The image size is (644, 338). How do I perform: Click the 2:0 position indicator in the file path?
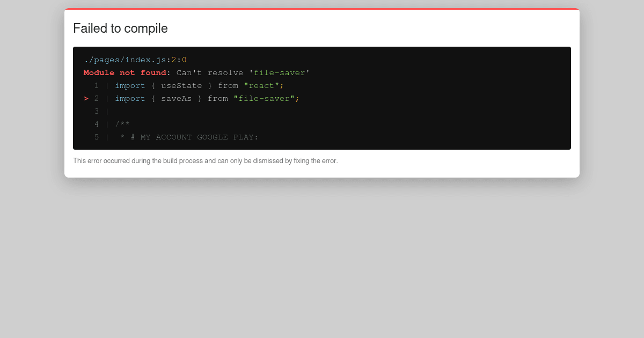click(178, 60)
